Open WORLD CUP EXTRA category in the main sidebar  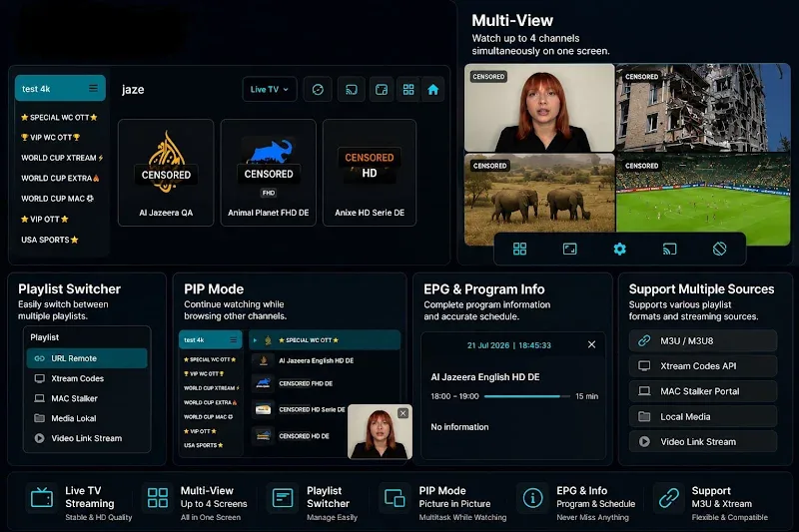coord(60,179)
